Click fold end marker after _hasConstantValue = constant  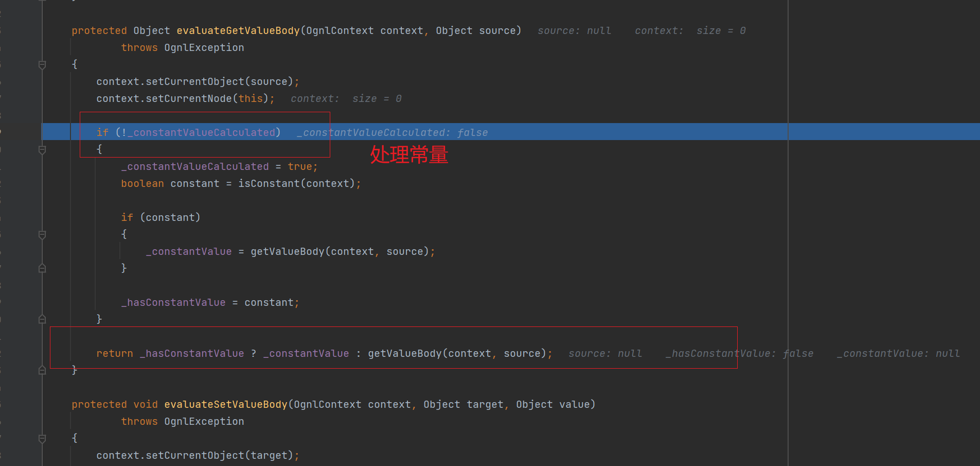click(42, 319)
